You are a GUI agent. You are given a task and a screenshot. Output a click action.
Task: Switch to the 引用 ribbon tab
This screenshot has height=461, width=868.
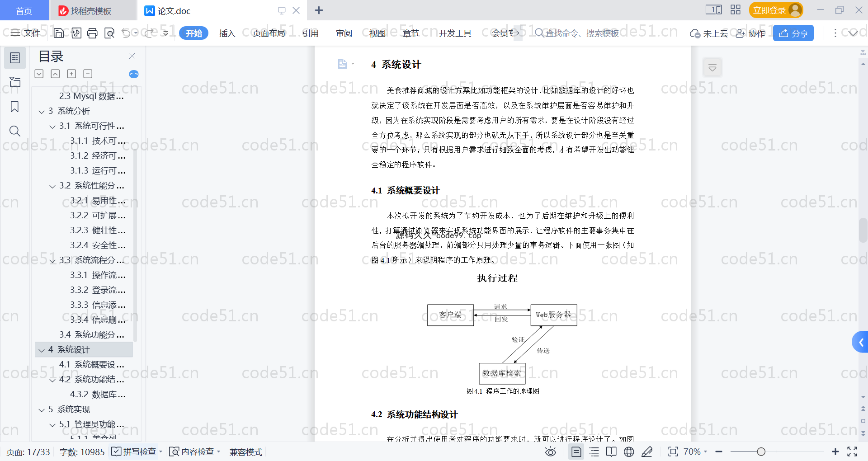click(311, 33)
